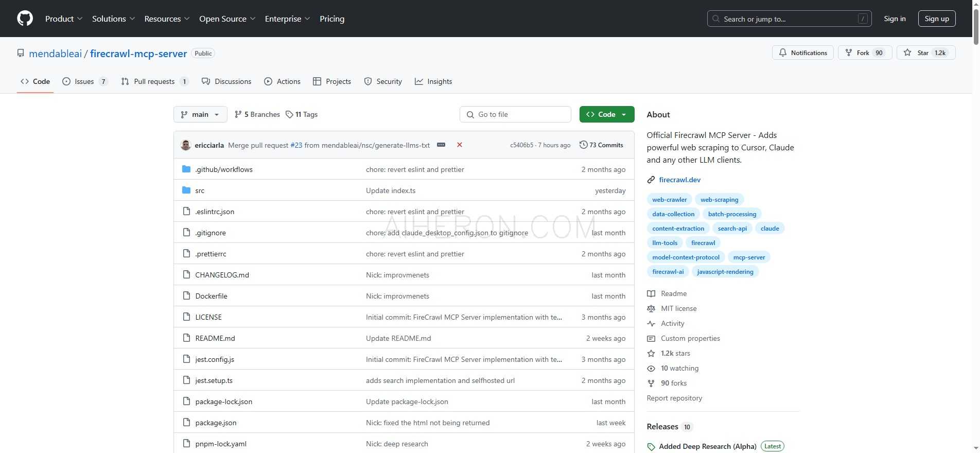Open the Projects tab
This screenshot has height=453, width=980.
[x=332, y=81]
